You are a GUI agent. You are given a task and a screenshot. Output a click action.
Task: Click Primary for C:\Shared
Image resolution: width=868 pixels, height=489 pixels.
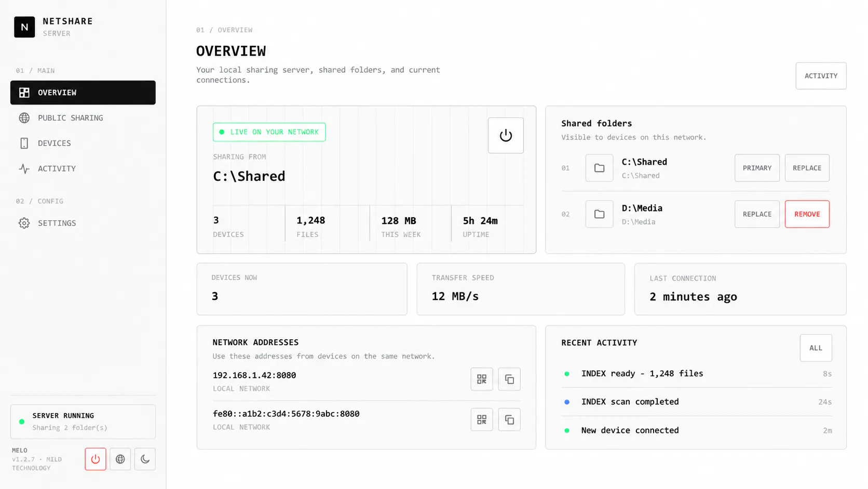point(757,168)
